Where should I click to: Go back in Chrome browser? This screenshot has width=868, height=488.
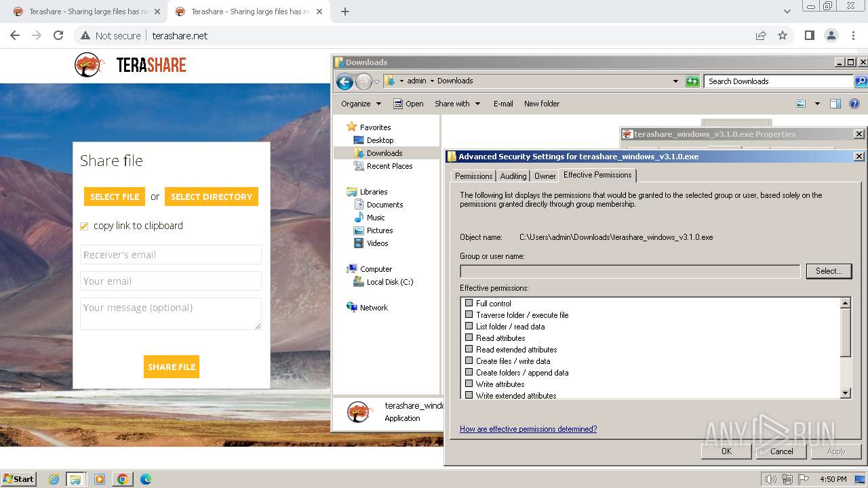tap(15, 35)
